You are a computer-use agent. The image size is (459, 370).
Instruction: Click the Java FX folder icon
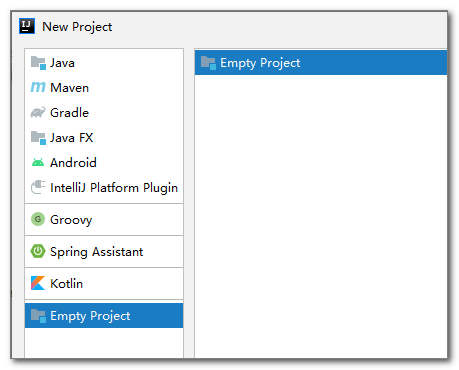[x=38, y=137]
